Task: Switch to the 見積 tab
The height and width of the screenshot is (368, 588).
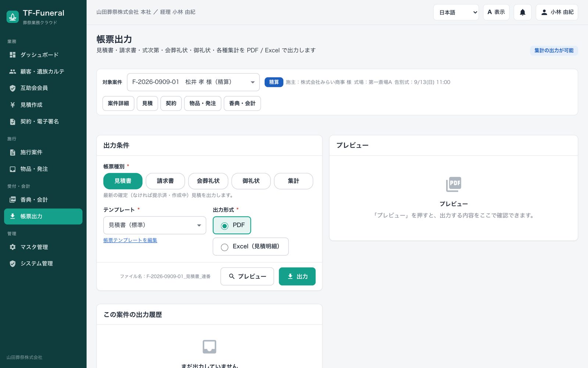Action: (x=147, y=103)
